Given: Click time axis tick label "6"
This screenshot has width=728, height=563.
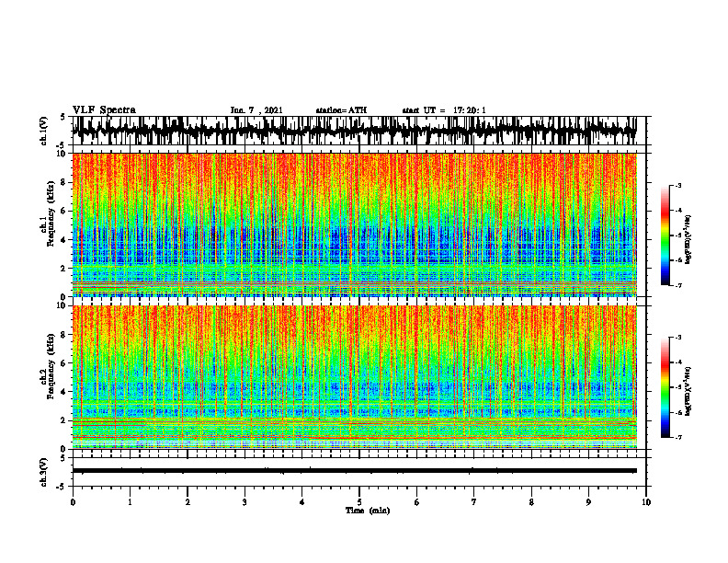Looking at the screenshot, I should tap(417, 502).
